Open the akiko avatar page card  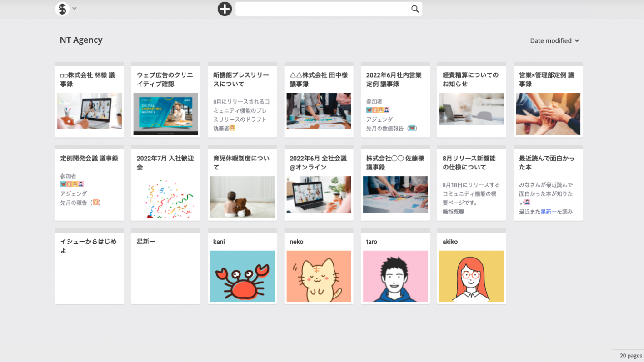coord(472,266)
